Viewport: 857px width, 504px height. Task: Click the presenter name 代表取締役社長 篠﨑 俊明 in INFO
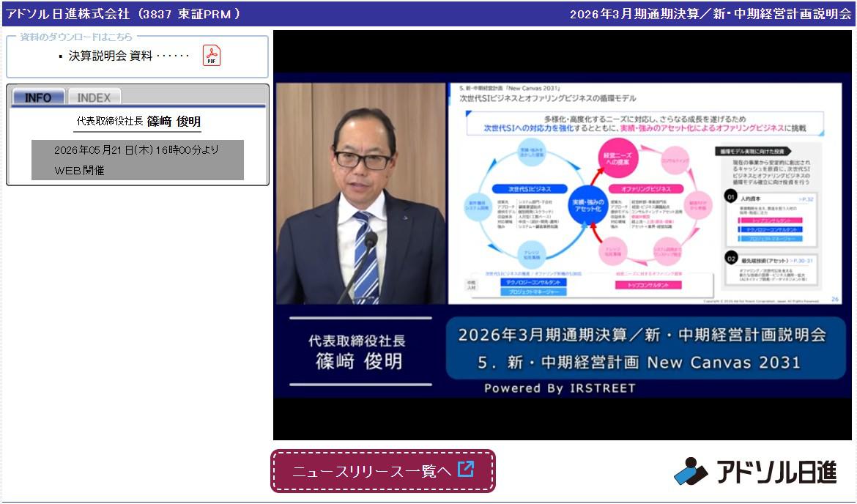(138, 122)
